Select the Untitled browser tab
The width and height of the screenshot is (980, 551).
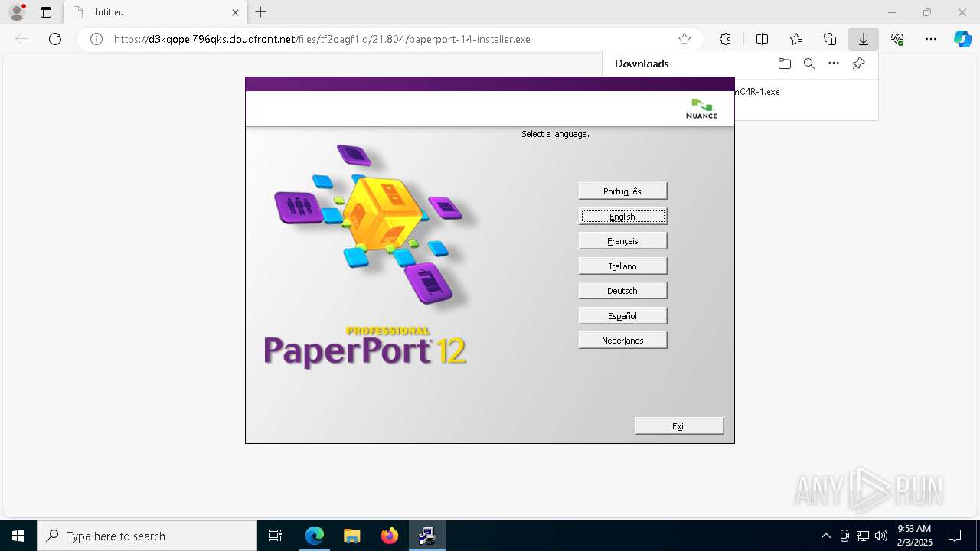pos(155,12)
